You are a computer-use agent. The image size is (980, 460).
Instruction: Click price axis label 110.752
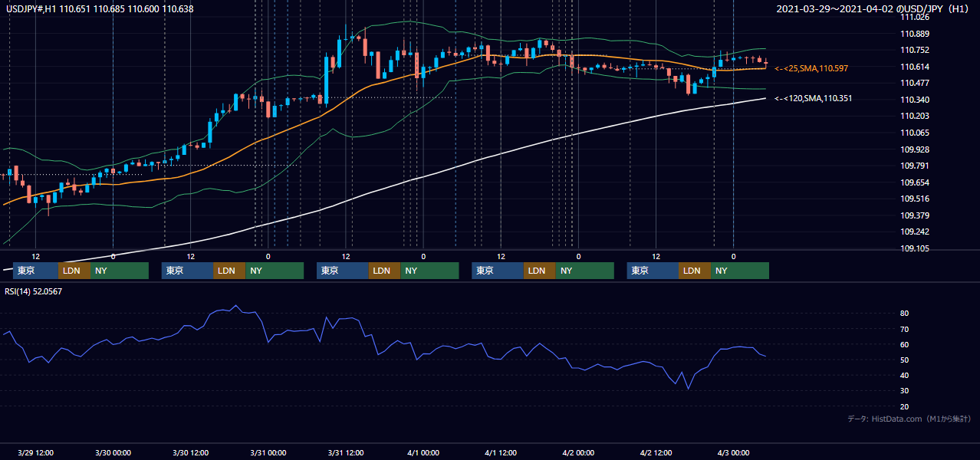(915, 51)
